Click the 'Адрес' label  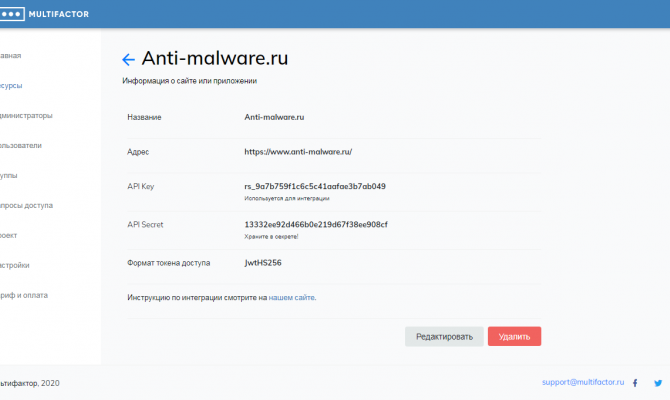(138, 152)
